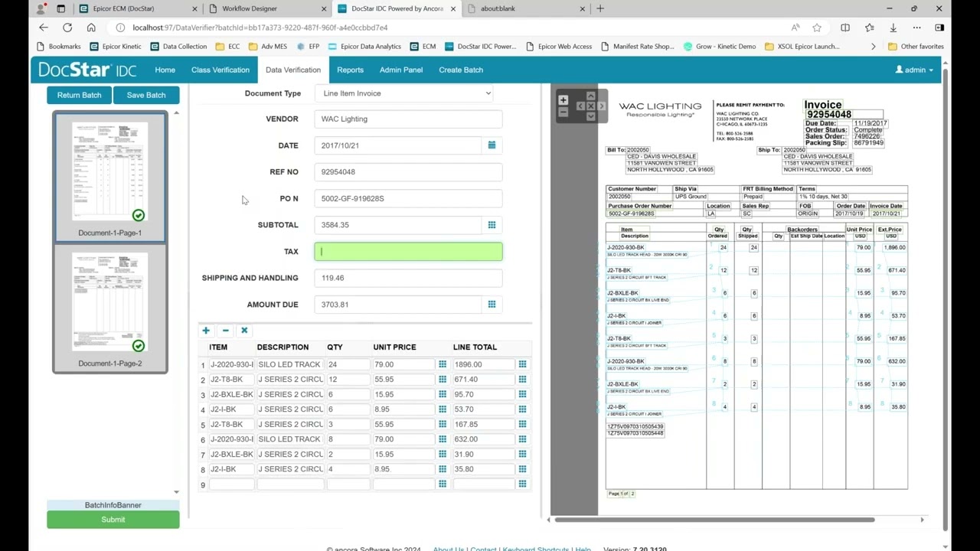
Task: Zoom in on the invoice image
Action: coord(563,99)
